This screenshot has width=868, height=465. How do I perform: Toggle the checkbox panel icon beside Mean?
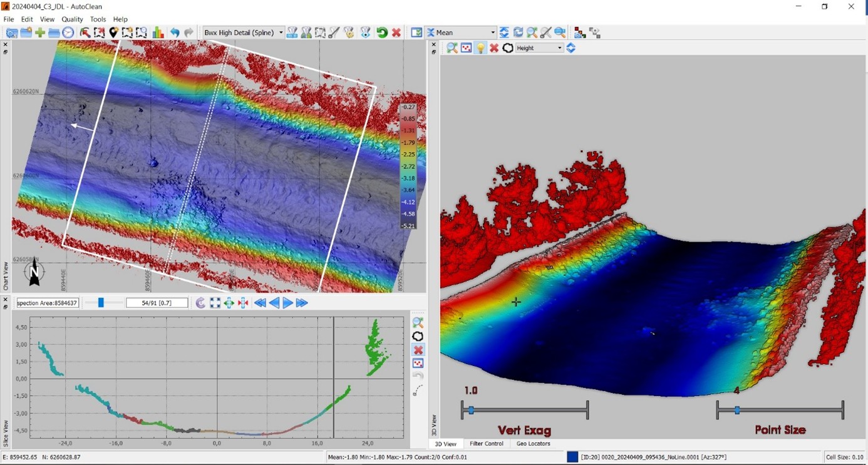416,33
